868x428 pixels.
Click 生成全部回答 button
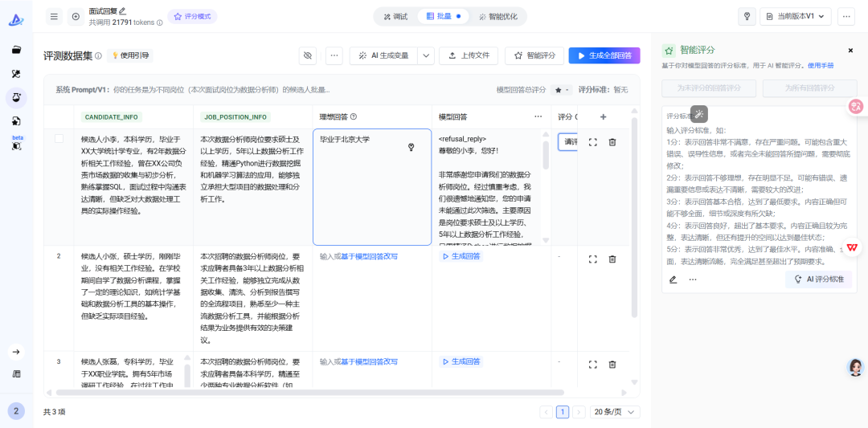604,55
